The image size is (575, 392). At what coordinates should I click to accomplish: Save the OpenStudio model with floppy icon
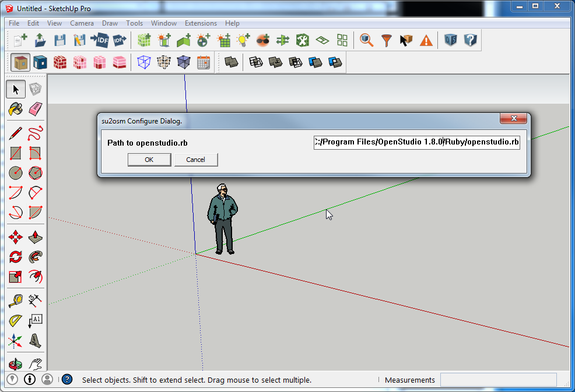(x=59, y=40)
